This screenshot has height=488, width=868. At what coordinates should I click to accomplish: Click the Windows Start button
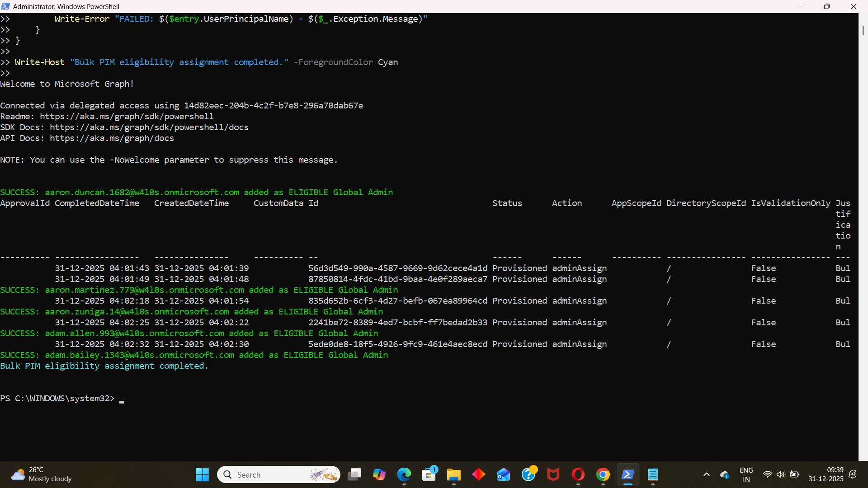pyautogui.click(x=202, y=474)
